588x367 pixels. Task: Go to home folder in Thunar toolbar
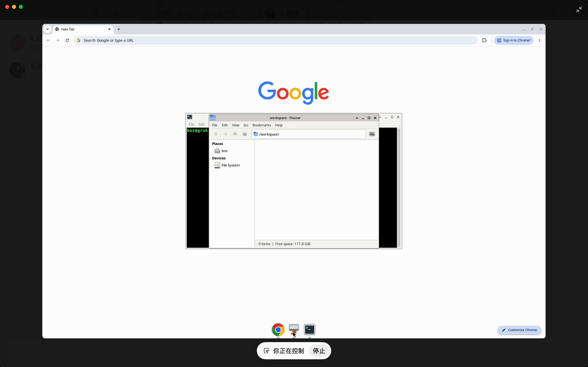coord(245,134)
